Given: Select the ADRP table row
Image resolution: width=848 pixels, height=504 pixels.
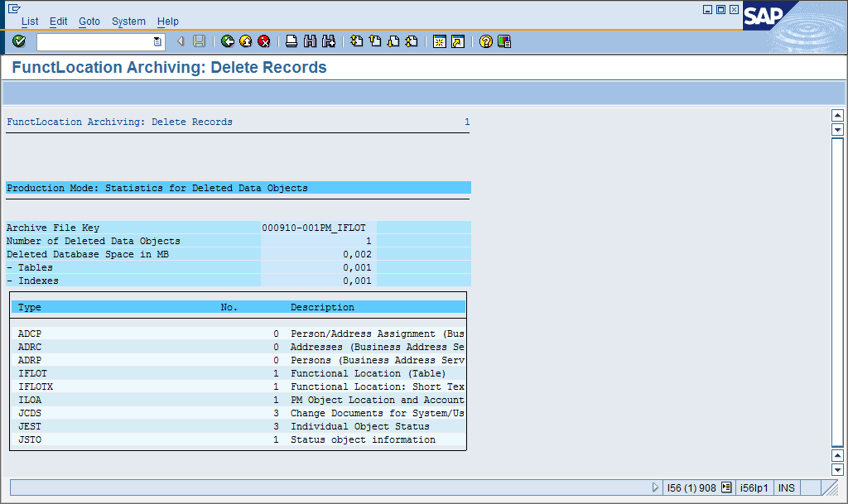Looking at the screenshot, I should [238, 360].
